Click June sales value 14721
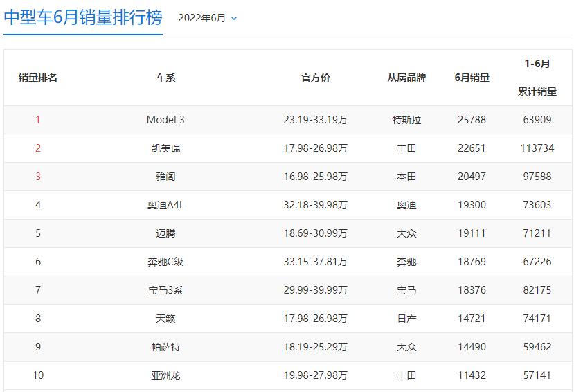 [472, 319]
